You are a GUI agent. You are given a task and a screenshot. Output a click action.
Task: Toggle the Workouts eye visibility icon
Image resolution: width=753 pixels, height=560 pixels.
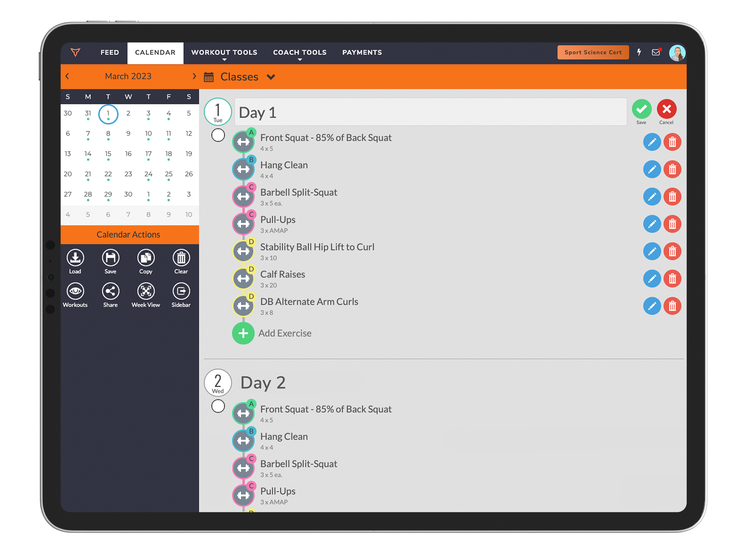coord(75,292)
